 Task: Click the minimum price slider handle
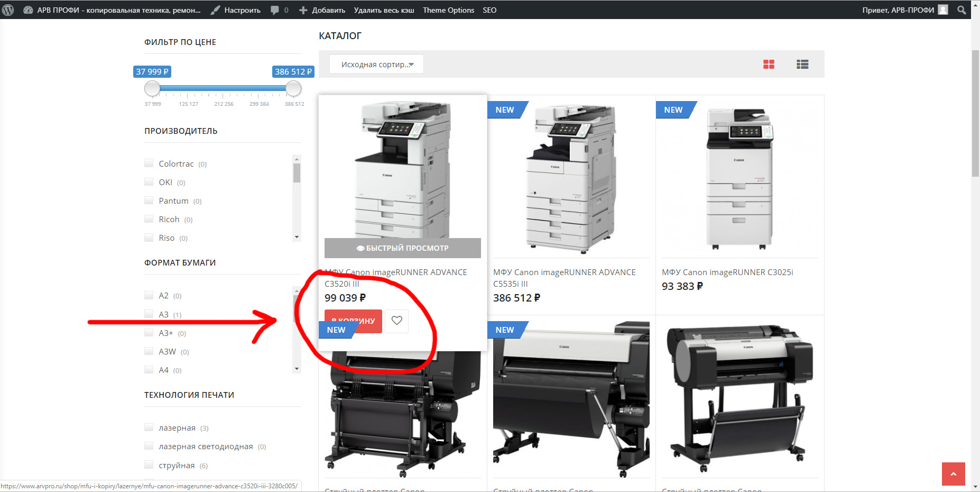[152, 88]
